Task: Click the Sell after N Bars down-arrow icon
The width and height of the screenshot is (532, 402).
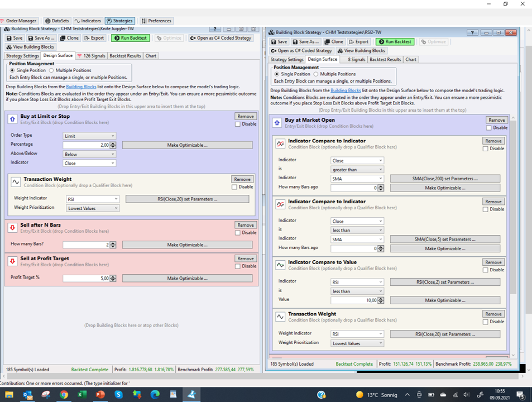Action: [x=12, y=227]
